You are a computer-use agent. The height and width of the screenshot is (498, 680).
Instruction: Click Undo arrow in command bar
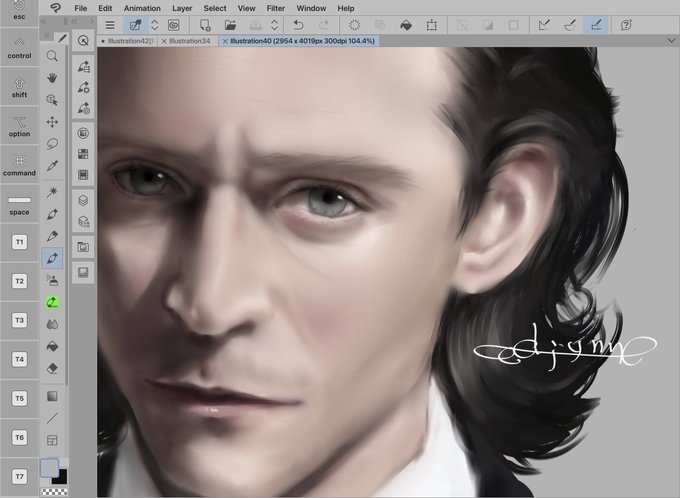[x=298, y=25]
